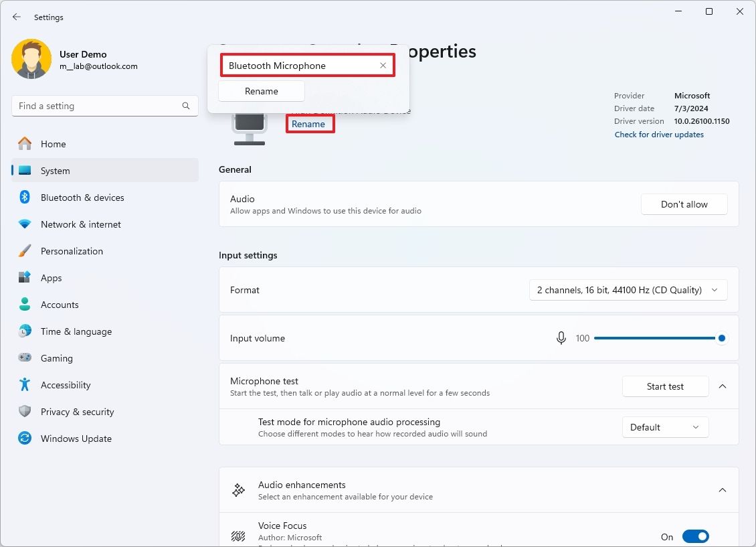This screenshot has height=547, width=756.
Task: Click Don't allow for Audio
Action: click(x=684, y=204)
